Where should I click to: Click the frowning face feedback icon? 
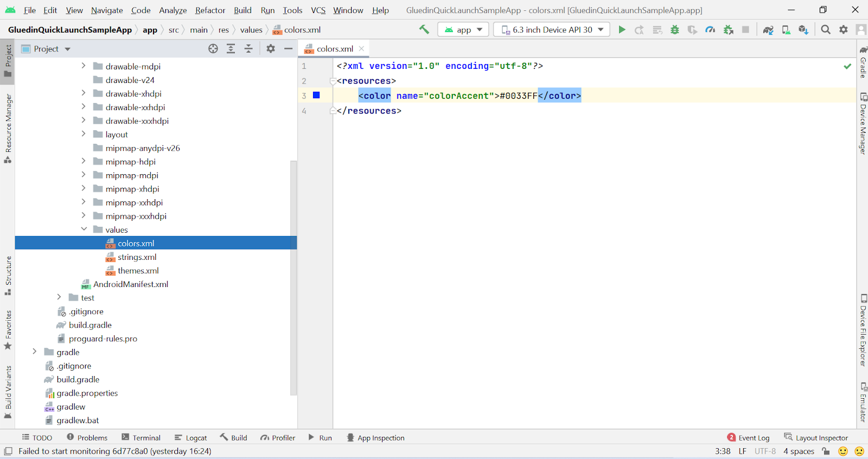click(859, 451)
